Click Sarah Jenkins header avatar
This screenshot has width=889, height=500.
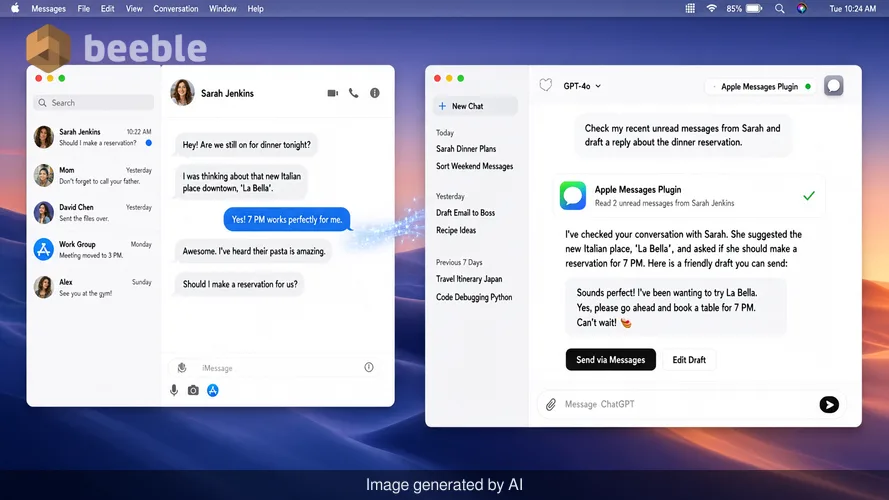pos(183,93)
